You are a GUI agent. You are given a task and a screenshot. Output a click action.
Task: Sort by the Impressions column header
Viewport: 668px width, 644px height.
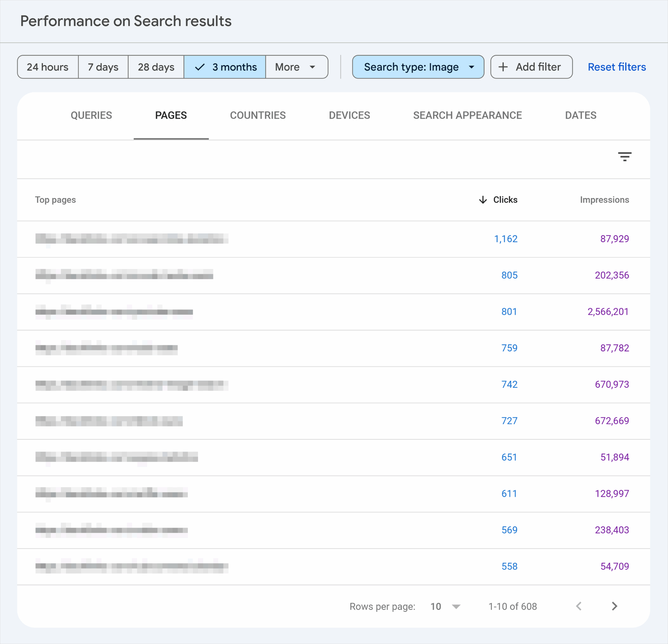coord(605,200)
